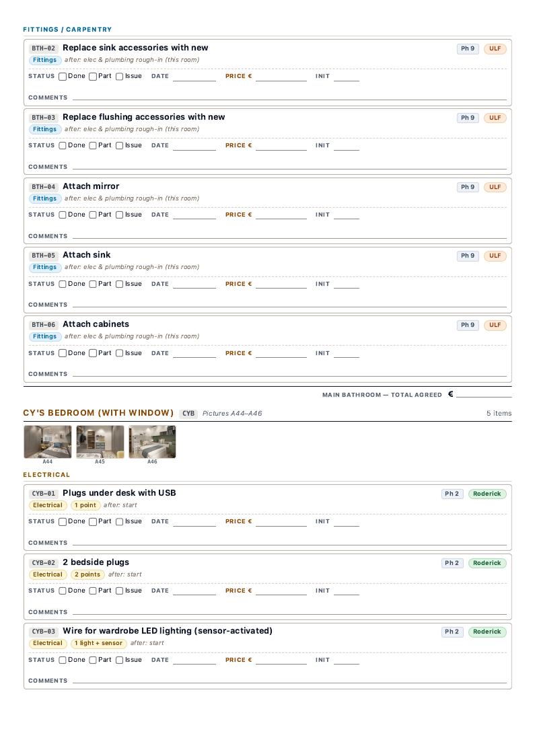The height and width of the screenshot is (756, 535).
Task: Tick Issue for CYB-03 wardrobe LED wiring
Action: [119, 660]
